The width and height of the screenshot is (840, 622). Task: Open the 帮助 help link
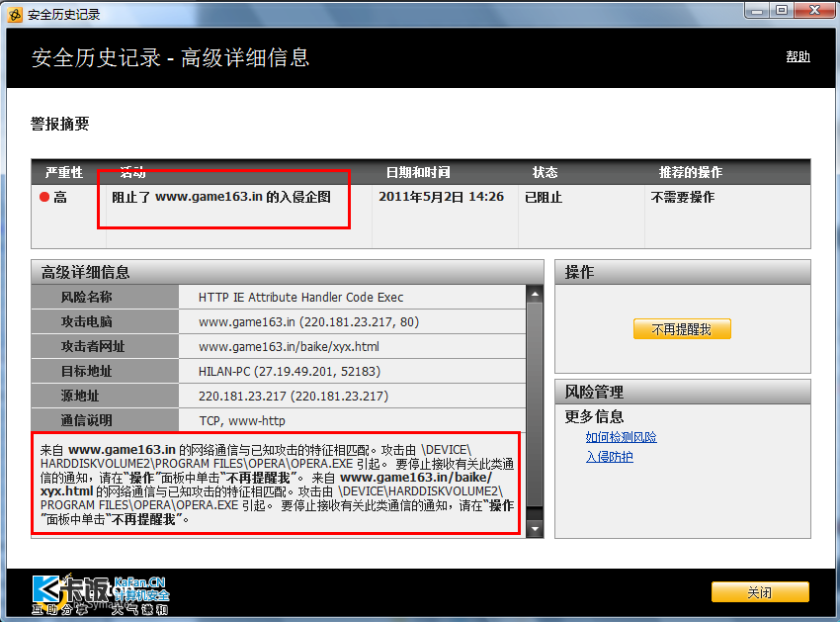(x=798, y=56)
